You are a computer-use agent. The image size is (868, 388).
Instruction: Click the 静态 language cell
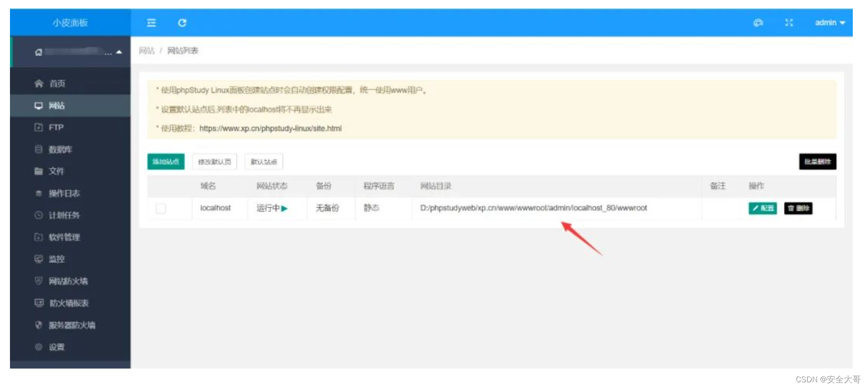(x=371, y=208)
